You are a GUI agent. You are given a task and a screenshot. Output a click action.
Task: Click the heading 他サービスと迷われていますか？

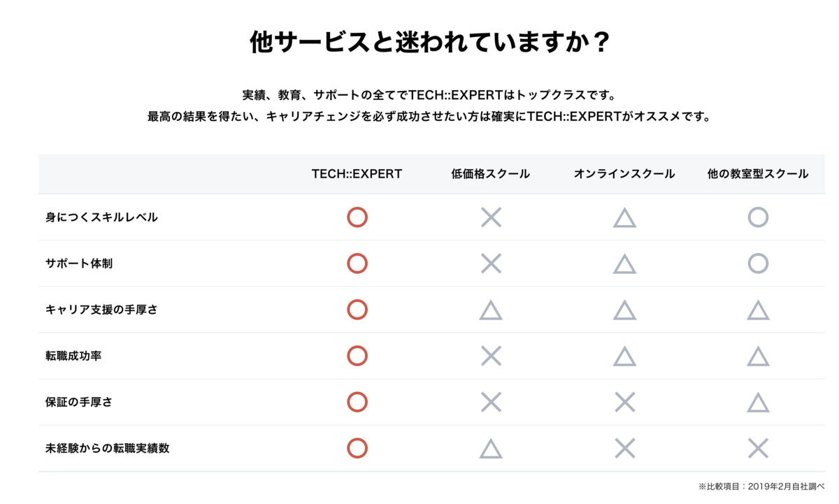tap(430, 43)
